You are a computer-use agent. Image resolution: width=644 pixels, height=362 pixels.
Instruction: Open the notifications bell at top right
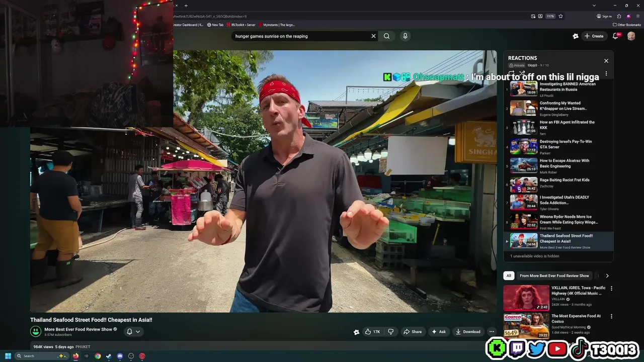click(x=615, y=36)
